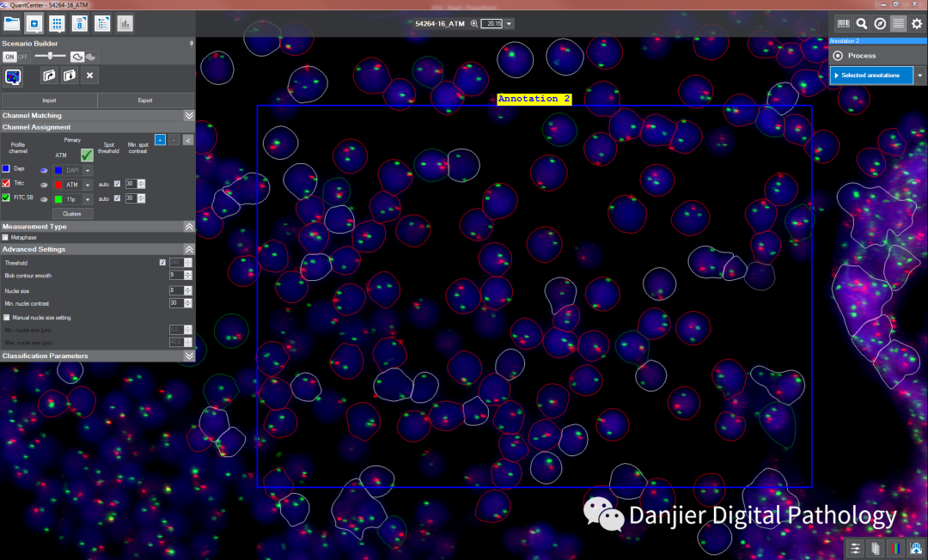Viewport: 928px width, 560px height.
Task: Uncheck the Tritc profile channel checkbox
Action: pyautogui.click(x=6, y=183)
